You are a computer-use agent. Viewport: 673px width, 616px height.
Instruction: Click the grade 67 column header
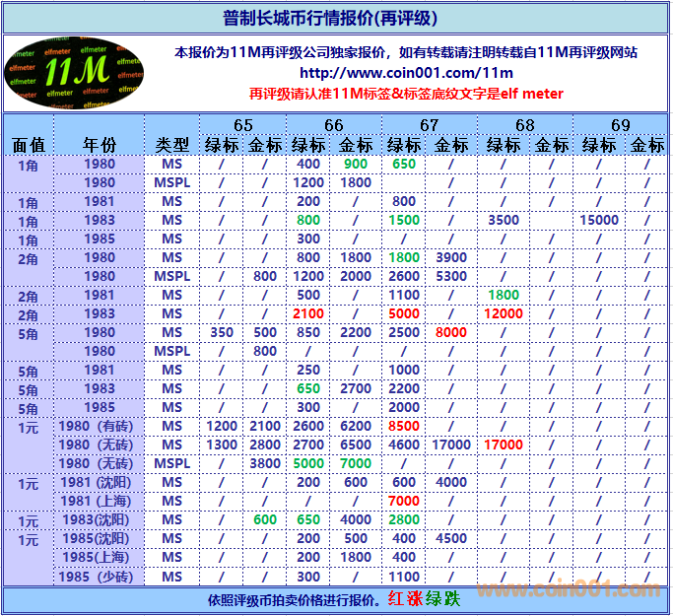coord(429,124)
